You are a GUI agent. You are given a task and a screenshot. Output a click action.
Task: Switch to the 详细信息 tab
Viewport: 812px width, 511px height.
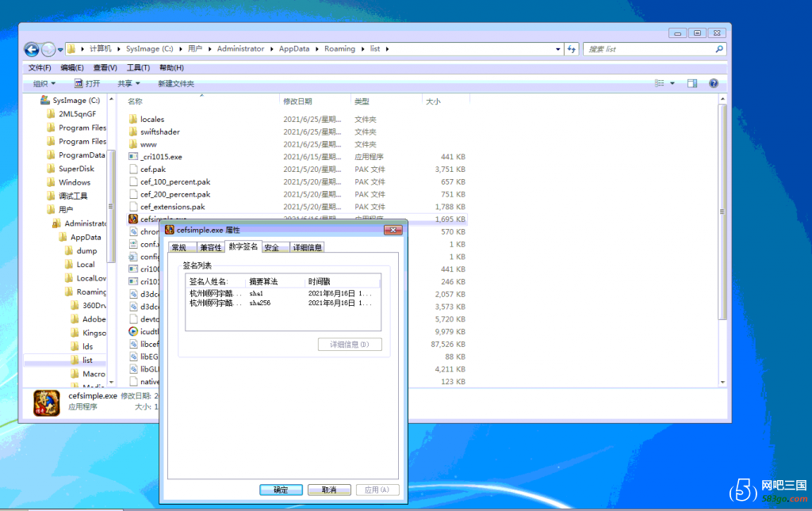coord(307,247)
